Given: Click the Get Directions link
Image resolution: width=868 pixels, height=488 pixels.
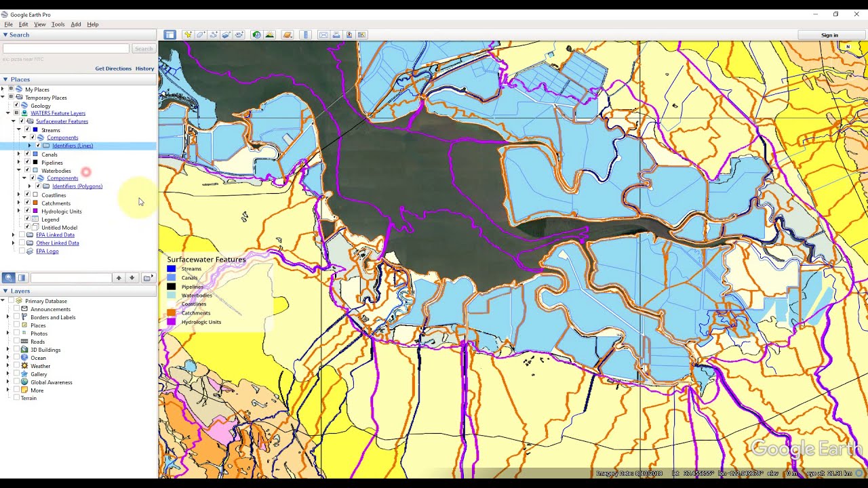Looking at the screenshot, I should tap(113, 68).
